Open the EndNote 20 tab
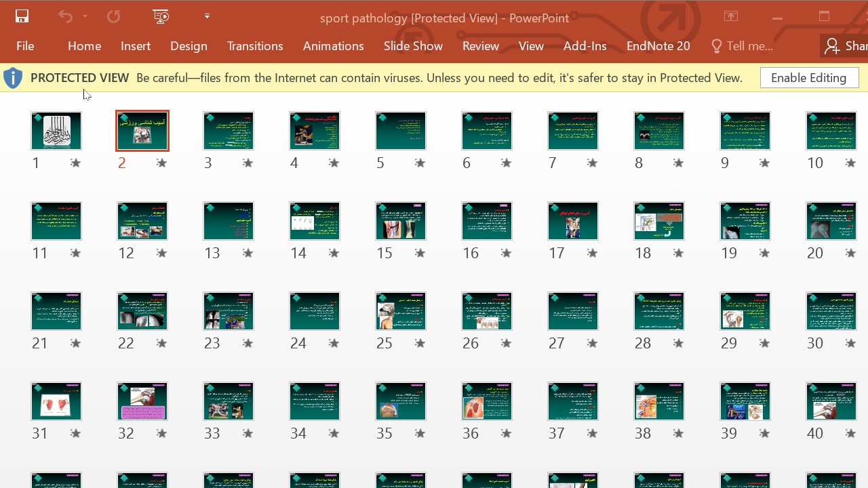The image size is (868, 488). pos(658,46)
